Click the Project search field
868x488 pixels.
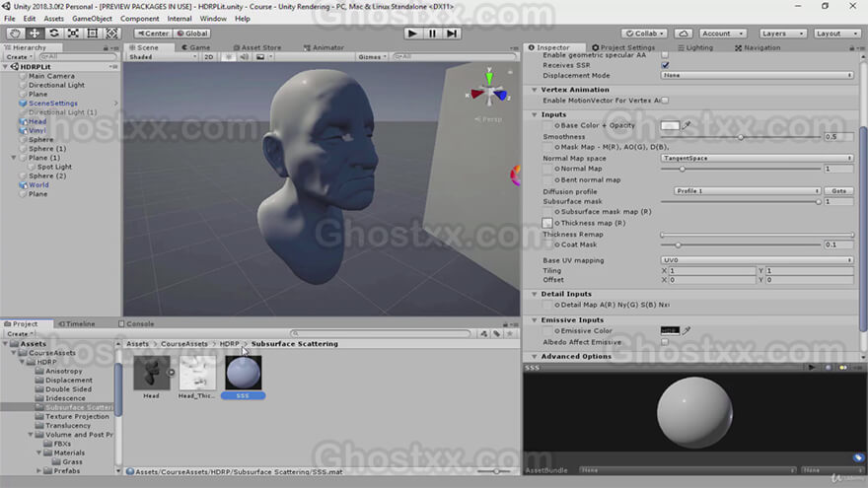[x=381, y=333]
